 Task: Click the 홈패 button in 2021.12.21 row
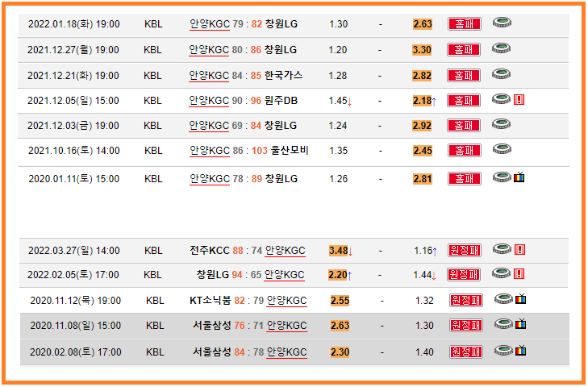click(464, 75)
